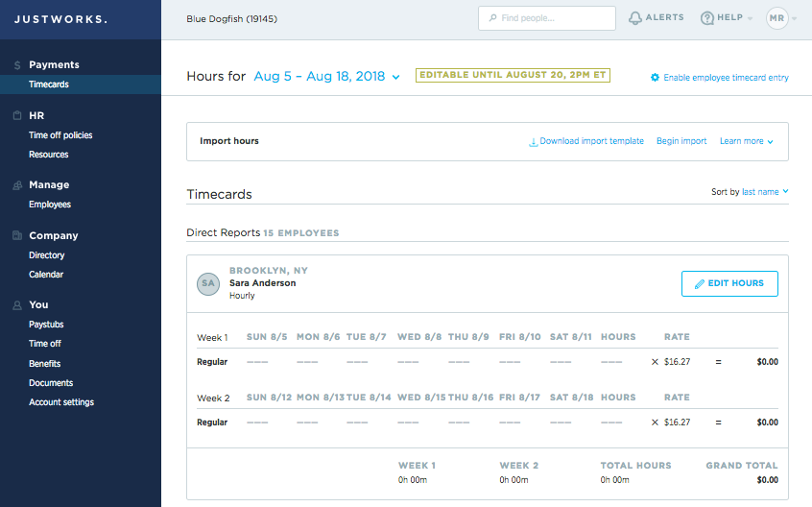This screenshot has height=507, width=812.
Task: Open your Benefits page
Action: pos(44,364)
